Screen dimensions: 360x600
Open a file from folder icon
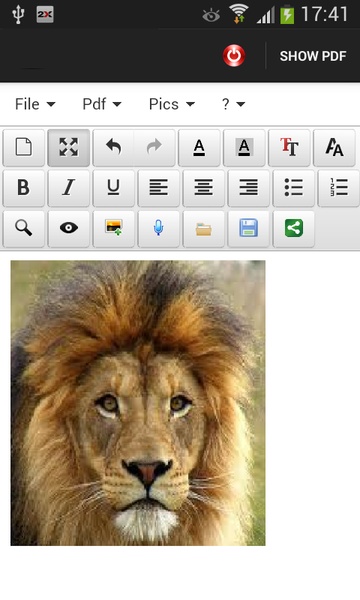point(204,228)
